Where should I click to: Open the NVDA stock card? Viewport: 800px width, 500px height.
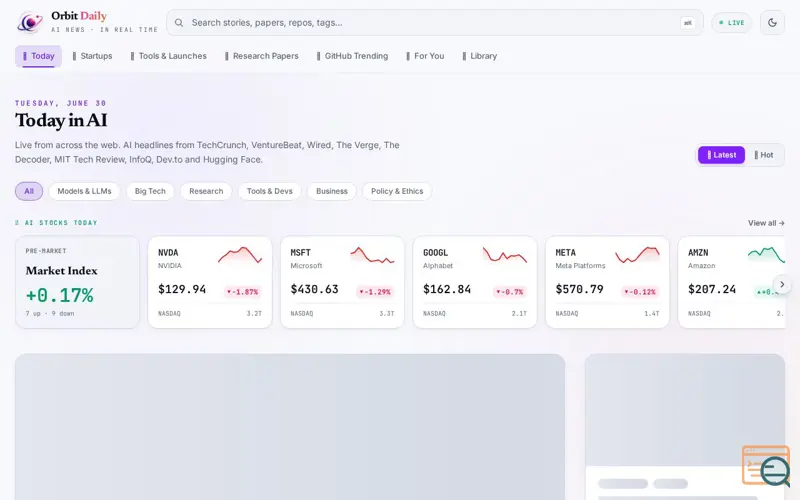click(210, 282)
